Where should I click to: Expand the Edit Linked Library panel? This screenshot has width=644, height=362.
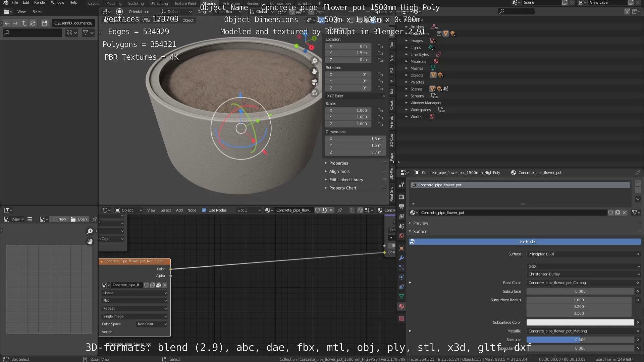coord(346,180)
